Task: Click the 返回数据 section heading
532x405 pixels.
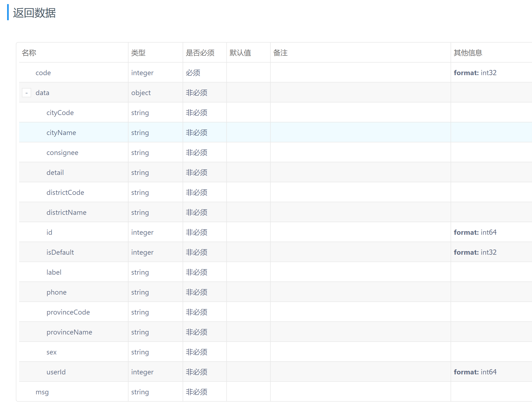Action: pos(34,13)
